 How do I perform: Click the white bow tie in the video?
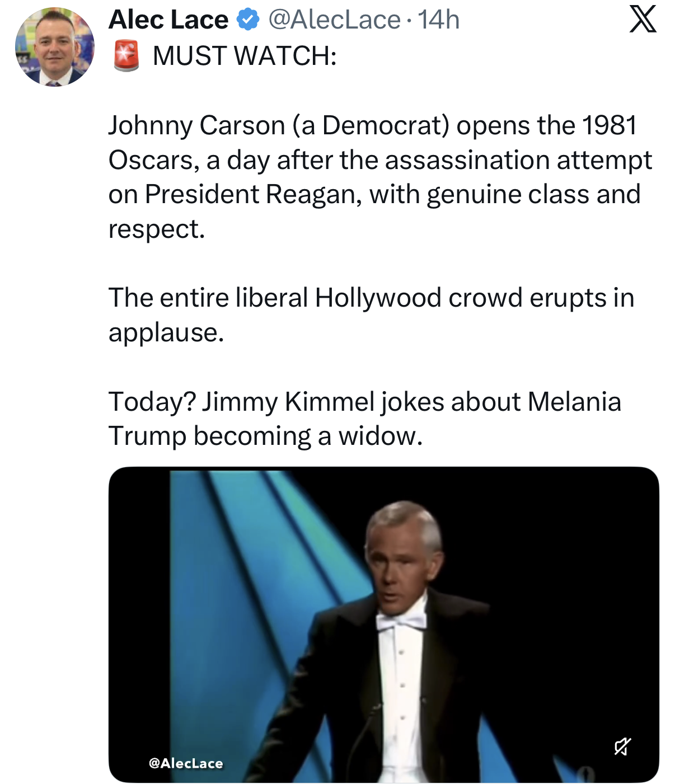(x=401, y=621)
